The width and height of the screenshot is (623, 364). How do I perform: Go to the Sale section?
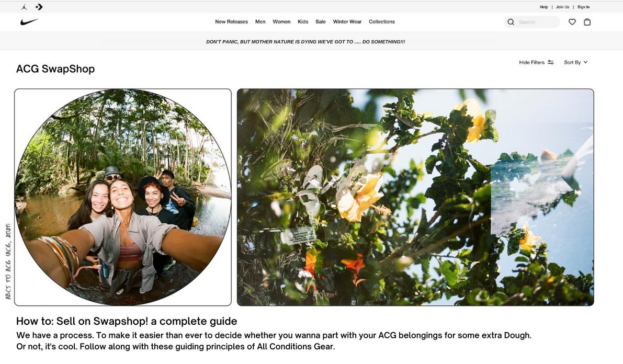click(x=321, y=22)
